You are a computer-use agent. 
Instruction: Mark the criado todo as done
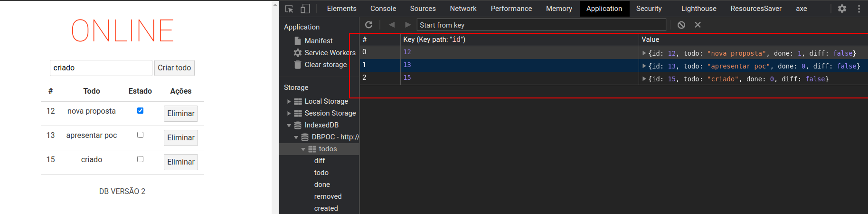[x=140, y=159]
